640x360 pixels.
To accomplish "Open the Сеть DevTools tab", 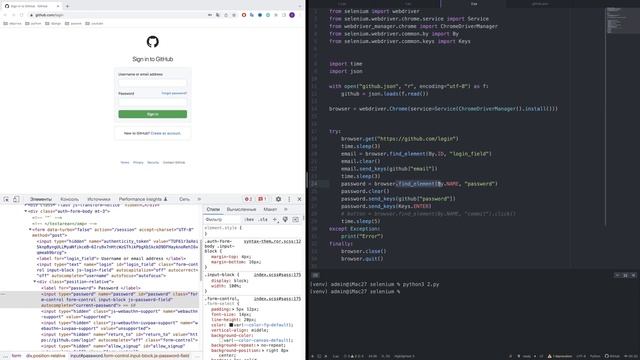I will point(184,199).
